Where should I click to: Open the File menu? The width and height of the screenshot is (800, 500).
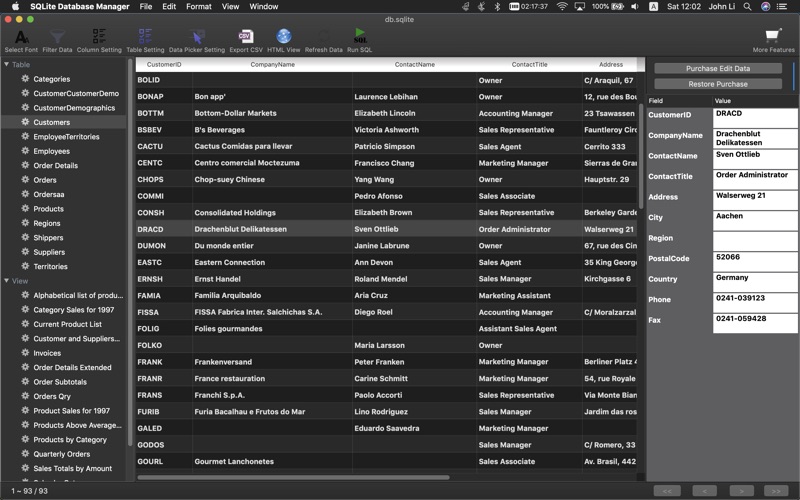(146, 7)
